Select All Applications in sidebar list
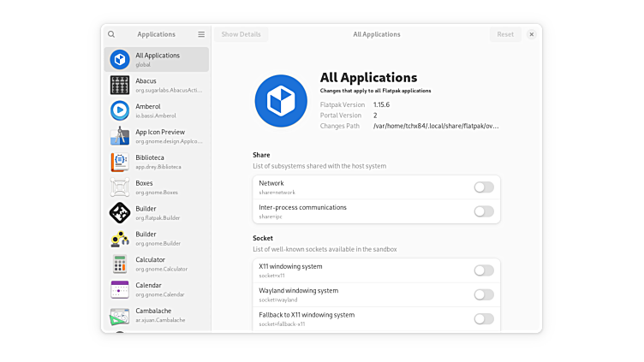644x362 pixels. click(x=158, y=59)
